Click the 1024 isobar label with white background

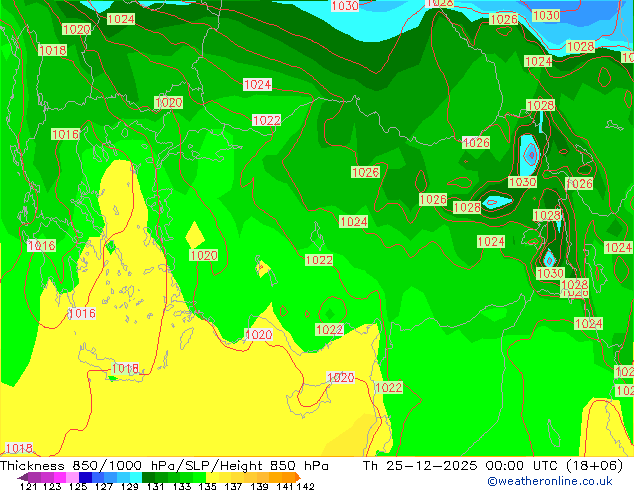pos(258,84)
